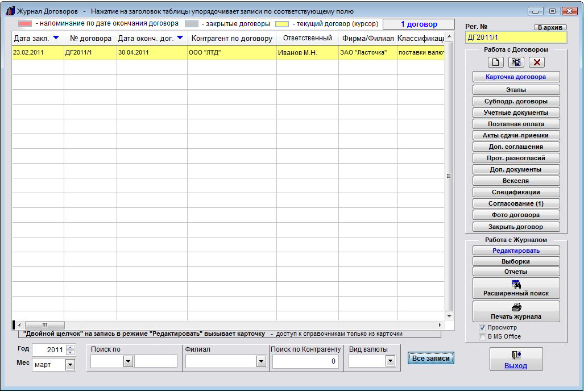The width and height of the screenshot is (584, 392).
Task: Expand the Филиал dropdown list
Action: (x=261, y=361)
